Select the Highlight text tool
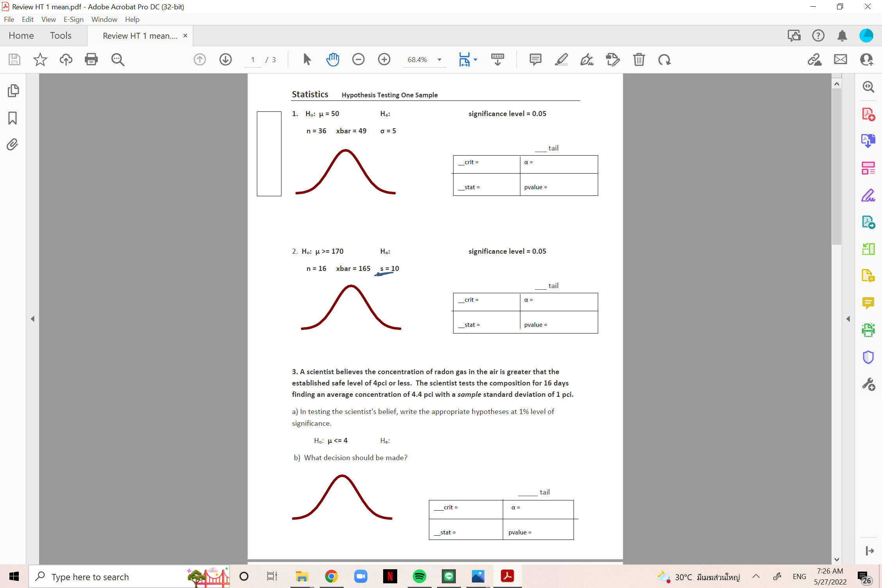This screenshot has height=588, width=882. coord(562,59)
